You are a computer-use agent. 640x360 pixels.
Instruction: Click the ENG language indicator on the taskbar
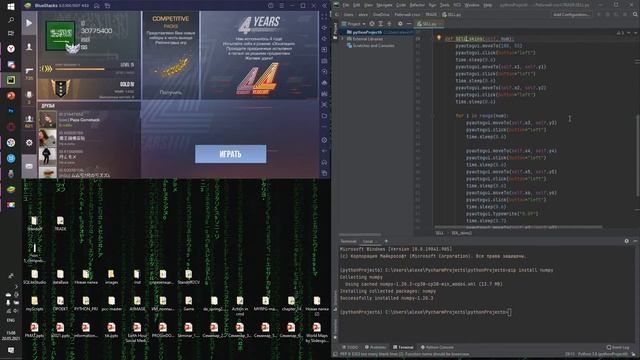tap(11, 320)
